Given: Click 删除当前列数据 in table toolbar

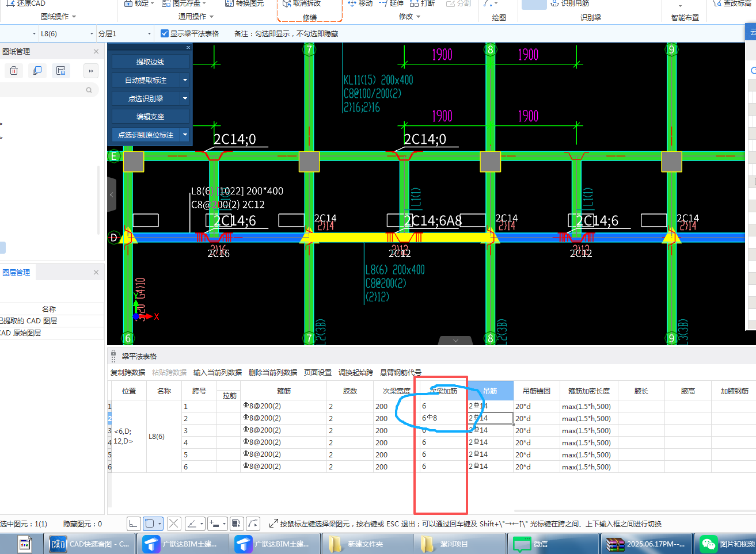Looking at the screenshot, I should coord(273,373).
